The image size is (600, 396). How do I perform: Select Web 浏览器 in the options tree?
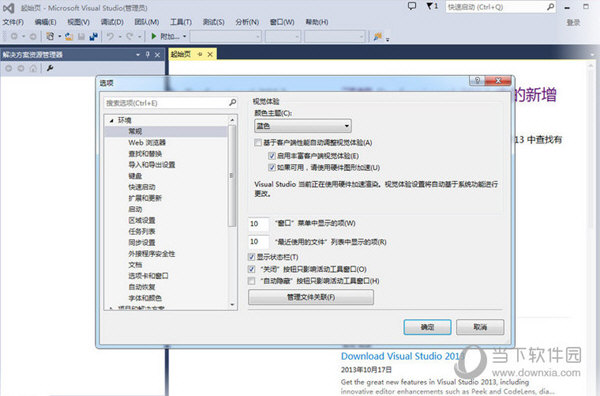pos(147,143)
